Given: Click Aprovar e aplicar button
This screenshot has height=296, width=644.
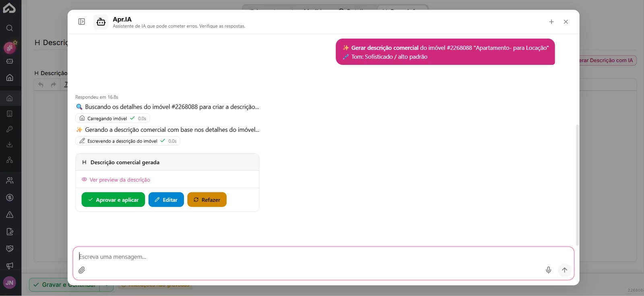Looking at the screenshot, I should click(x=113, y=200).
